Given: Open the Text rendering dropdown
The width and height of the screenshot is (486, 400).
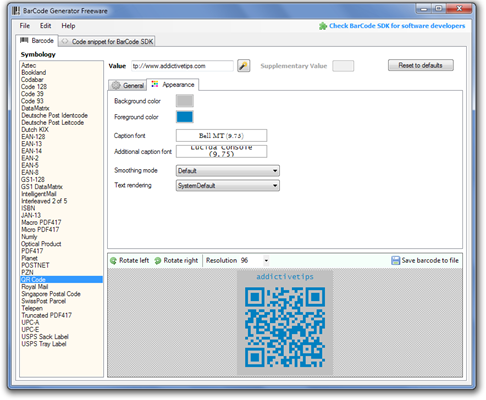Looking at the screenshot, I should tap(228, 185).
